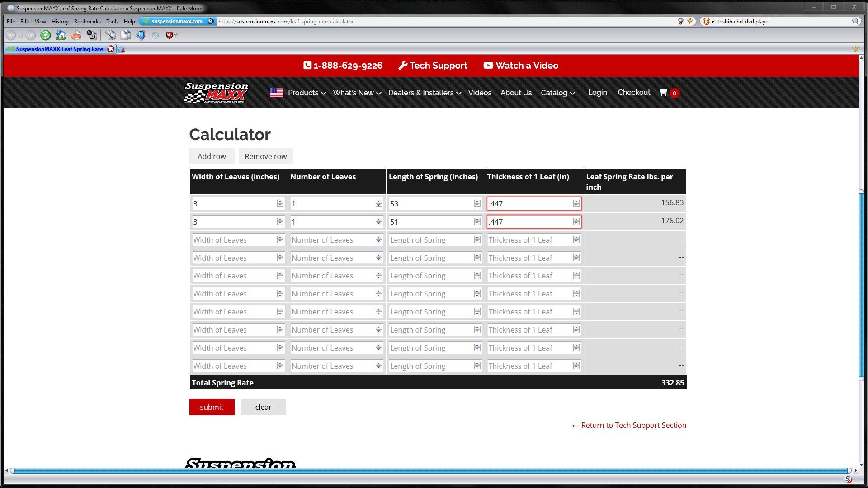This screenshot has width=868, height=488.
Task: Step the first row Thickness spinner
Action: pyautogui.click(x=576, y=204)
